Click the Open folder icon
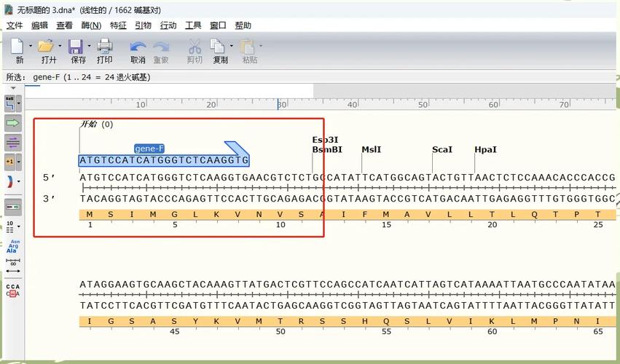620x364 pixels. click(x=46, y=47)
